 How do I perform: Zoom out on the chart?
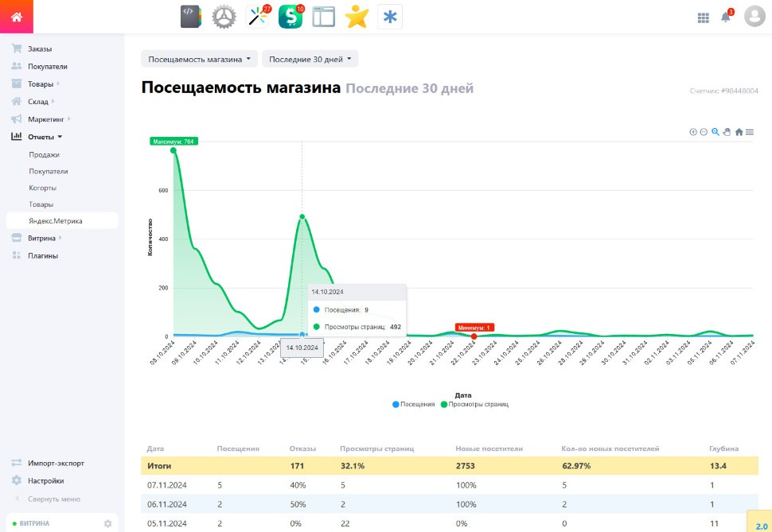click(704, 132)
